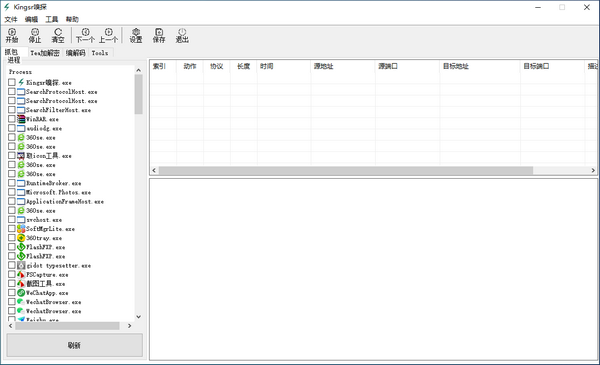Viewport: 600px width, 365px height.
Task: Start capture with the 开始 toolbar icon
Action: tap(12, 36)
